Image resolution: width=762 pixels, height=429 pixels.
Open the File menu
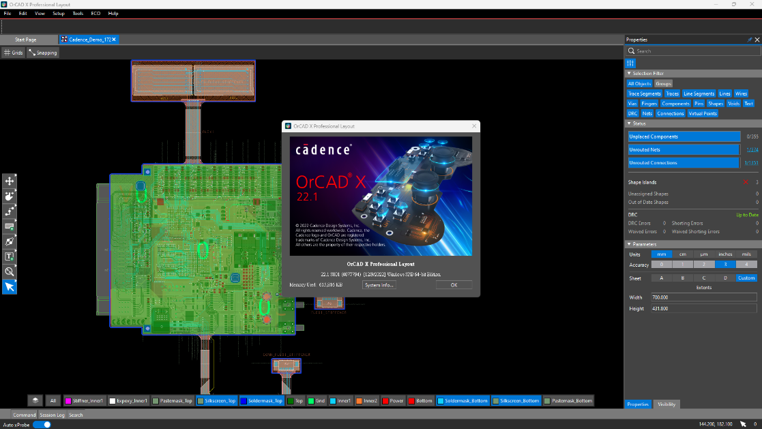coord(7,14)
